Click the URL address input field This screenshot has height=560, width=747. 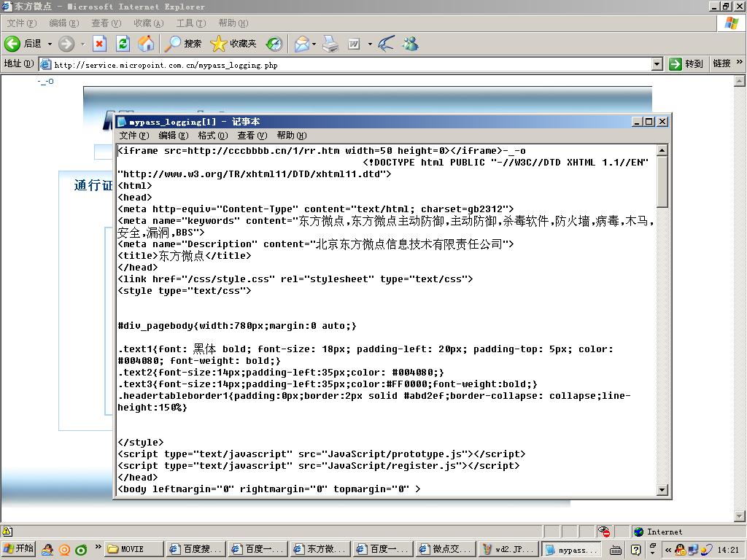pyautogui.click(x=352, y=65)
